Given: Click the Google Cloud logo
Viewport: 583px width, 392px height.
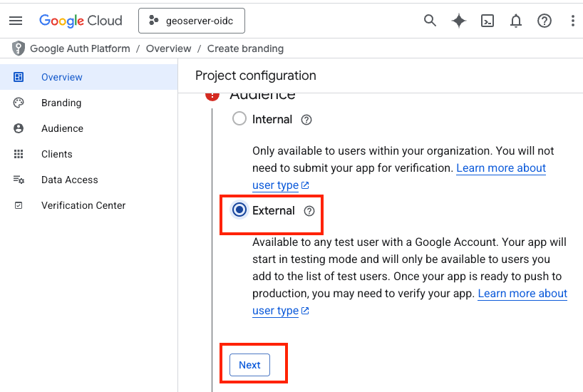Looking at the screenshot, I should (81, 21).
